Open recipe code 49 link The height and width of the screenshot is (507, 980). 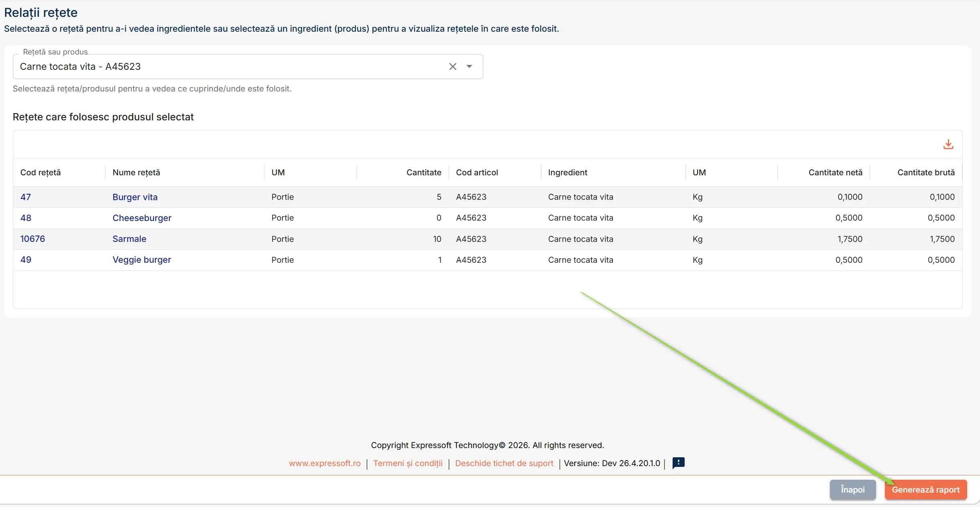[x=26, y=260]
